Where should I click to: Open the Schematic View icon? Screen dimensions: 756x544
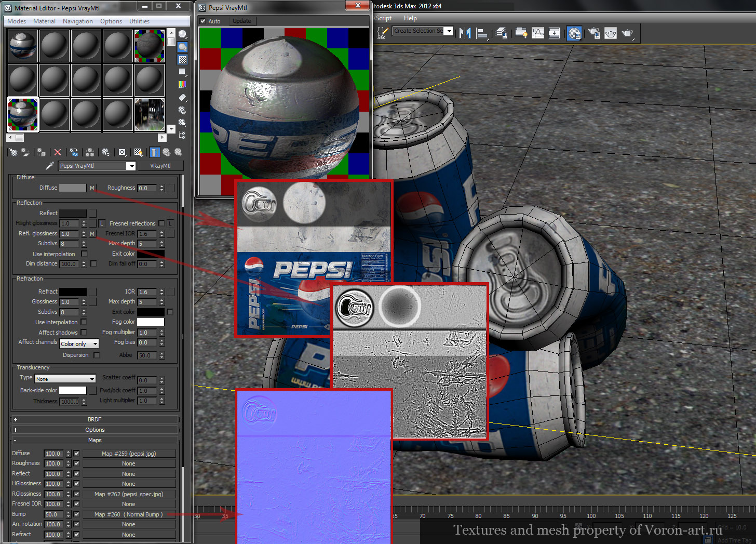[555, 33]
